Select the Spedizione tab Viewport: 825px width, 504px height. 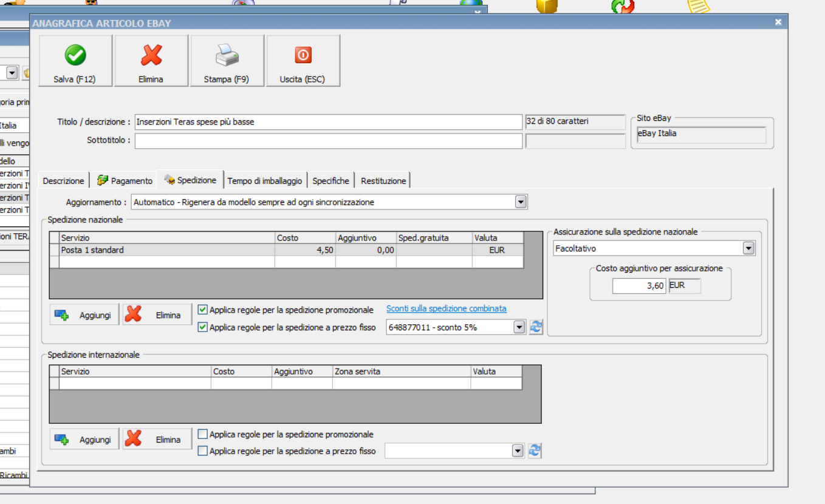(190, 180)
